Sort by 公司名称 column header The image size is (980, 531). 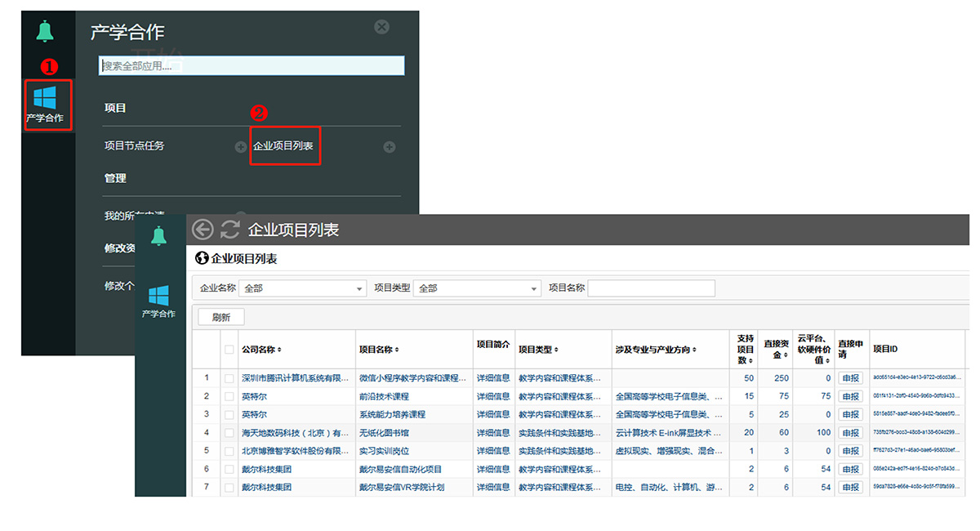261,350
